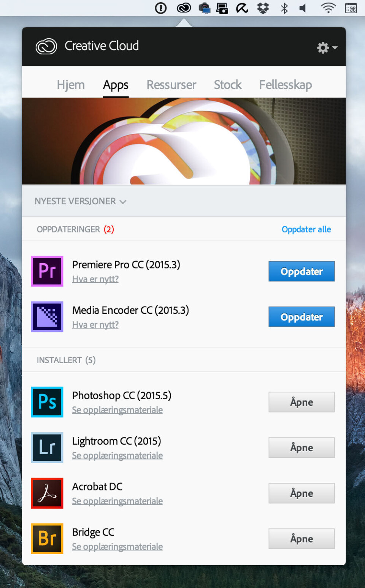Open the Wi-Fi menu bar icon
365x588 pixels.
click(x=328, y=8)
